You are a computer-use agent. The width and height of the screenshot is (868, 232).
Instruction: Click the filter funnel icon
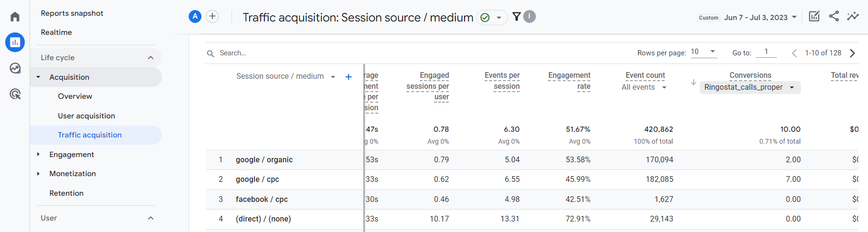point(516,17)
